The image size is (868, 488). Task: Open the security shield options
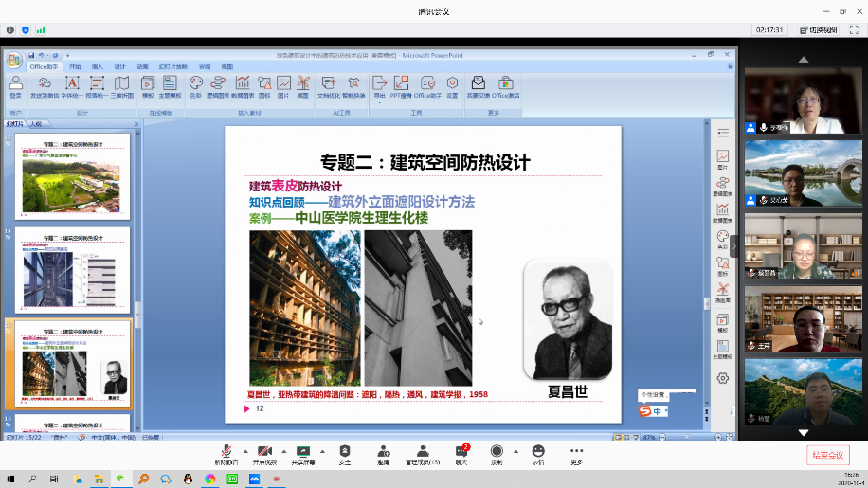(x=345, y=453)
